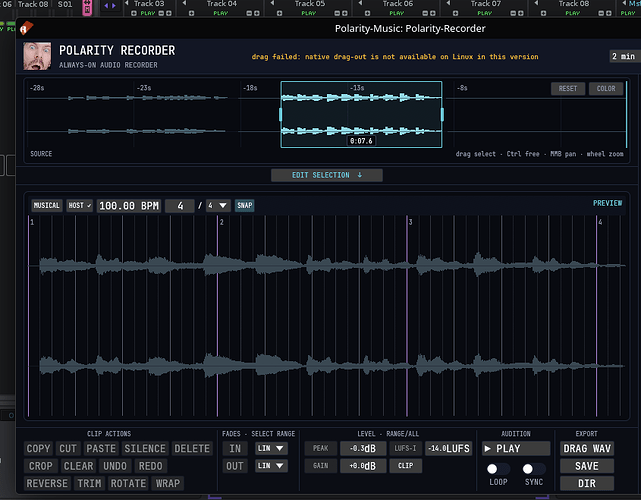Click the Polarity Recorder plugin logo icon
This screenshot has height=500, width=641.
coord(37,56)
